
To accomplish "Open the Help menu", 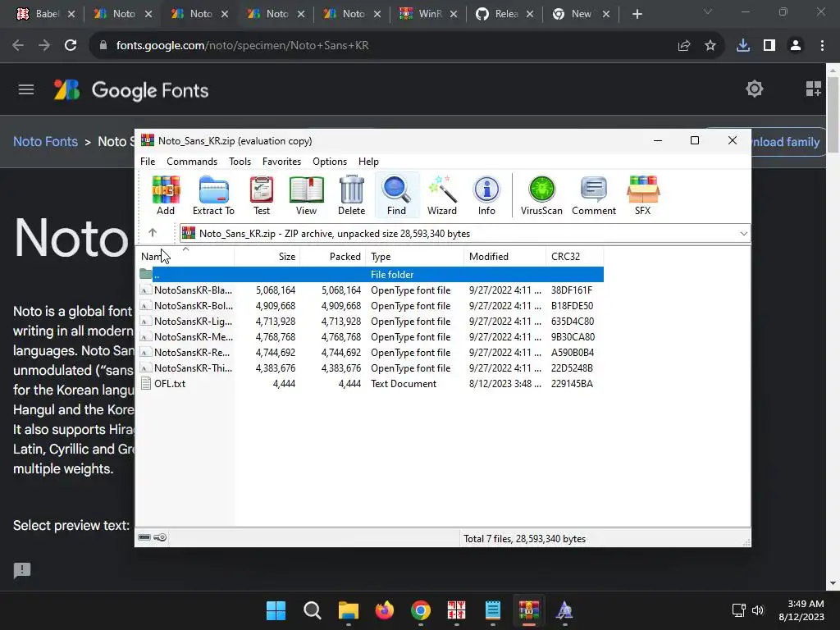I will [368, 162].
